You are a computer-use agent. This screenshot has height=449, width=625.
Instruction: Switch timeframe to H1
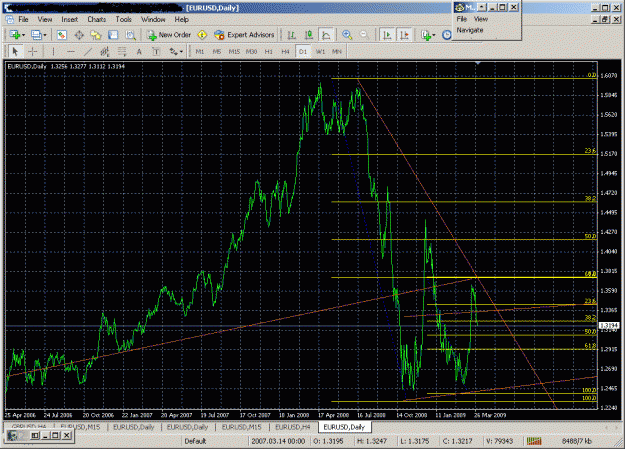pos(269,51)
